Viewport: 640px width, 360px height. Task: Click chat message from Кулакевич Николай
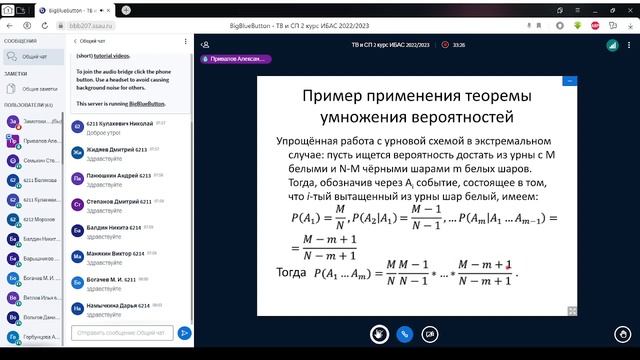click(x=129, y=128)
